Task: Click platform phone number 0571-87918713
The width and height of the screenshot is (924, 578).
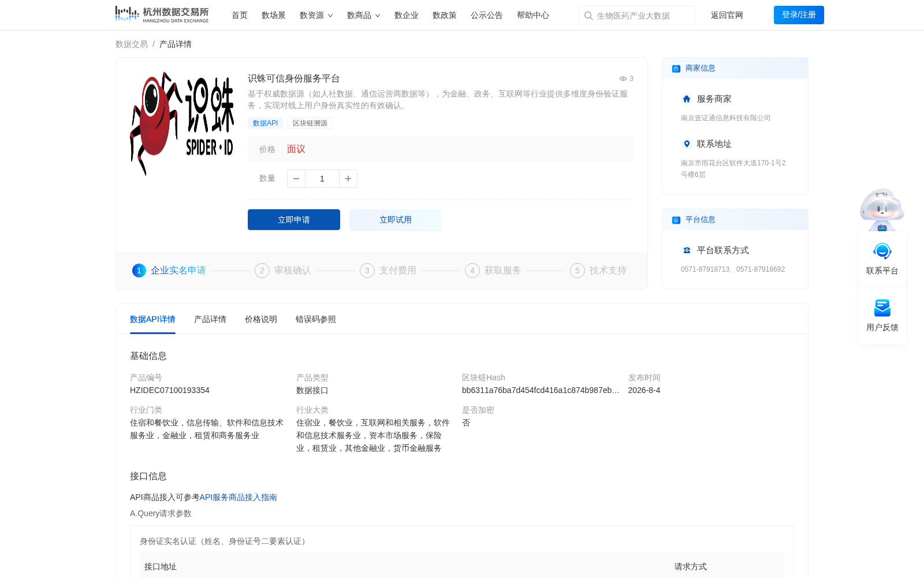Action: point(705,269)
